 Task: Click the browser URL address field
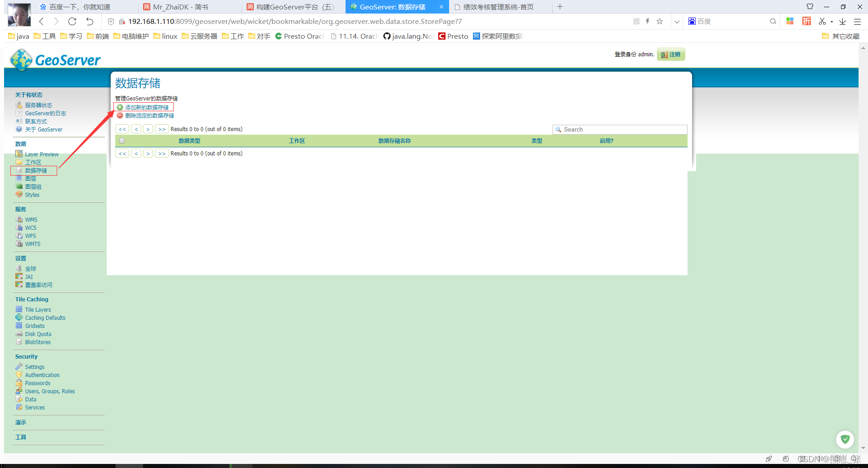(295, 21)
